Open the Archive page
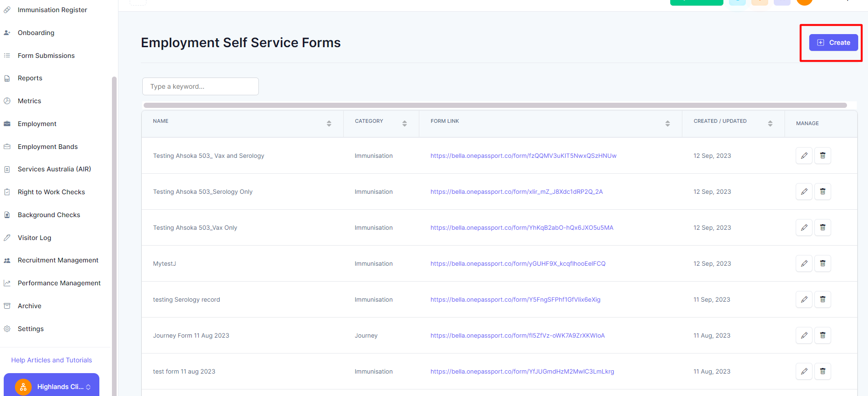The height and width of the screenshot is (396, 868). (29, 306)
